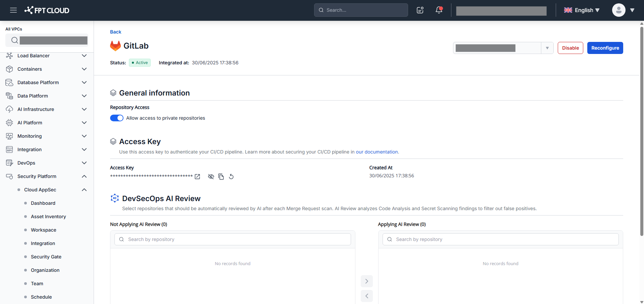Open the English language dropdown
644x304 pixels.
point(582,10)
